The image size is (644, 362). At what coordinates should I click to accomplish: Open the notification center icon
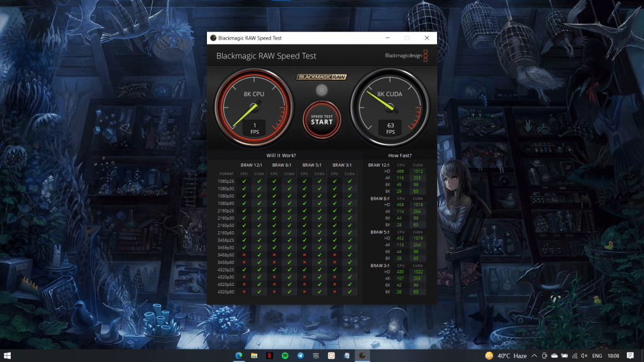pos(630,356)
